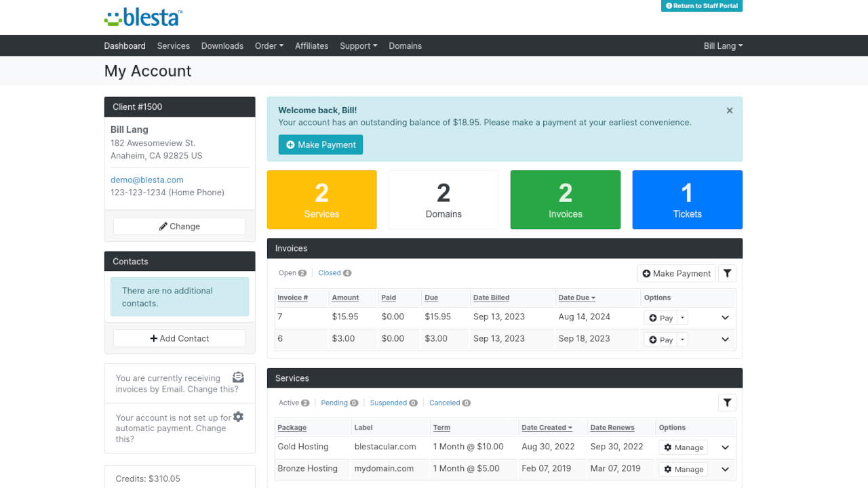Click the Blesta logo
The height and width of the screenshot is (488, 868).
coord(143,18)
